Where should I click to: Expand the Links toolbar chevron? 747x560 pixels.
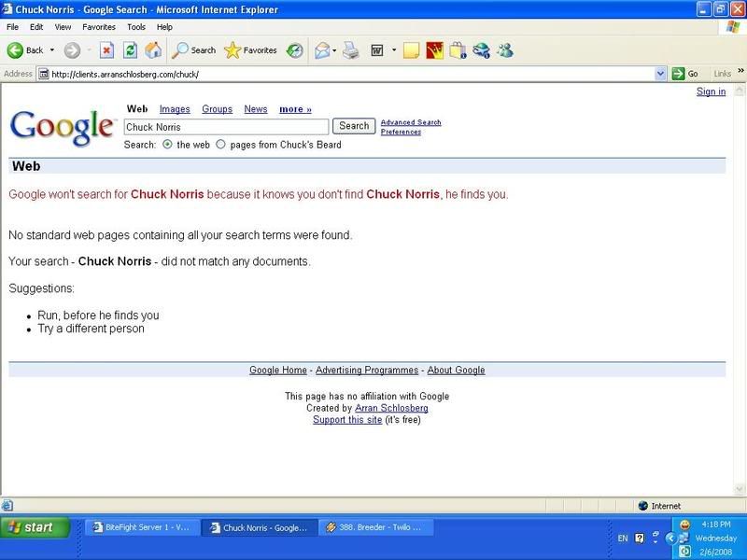click(740, 71)
